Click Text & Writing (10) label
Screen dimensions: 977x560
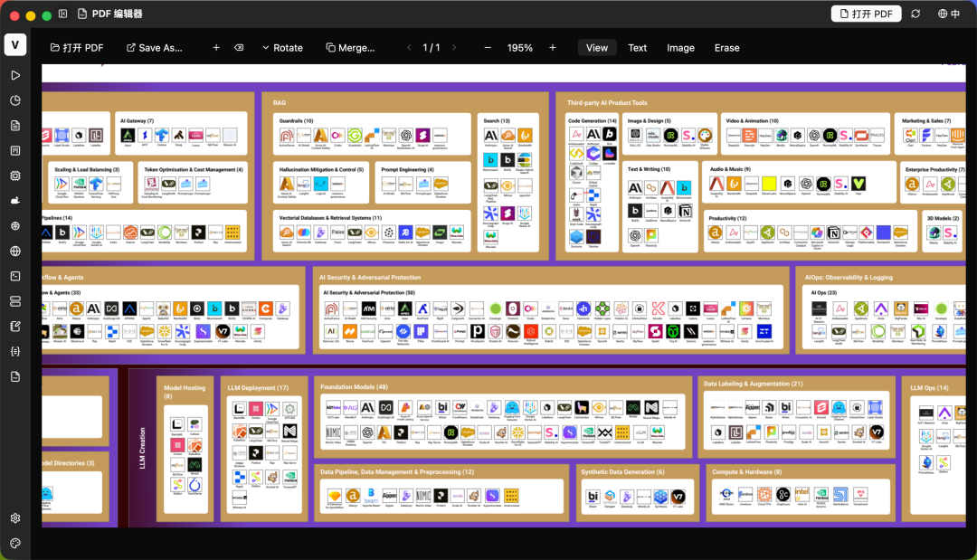point(649,169)
